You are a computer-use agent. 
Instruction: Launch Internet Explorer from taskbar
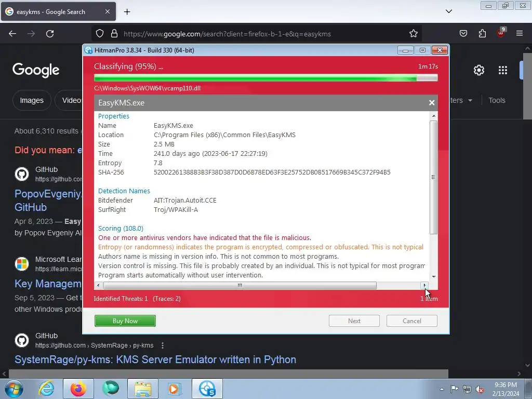(x=46, y=389)
